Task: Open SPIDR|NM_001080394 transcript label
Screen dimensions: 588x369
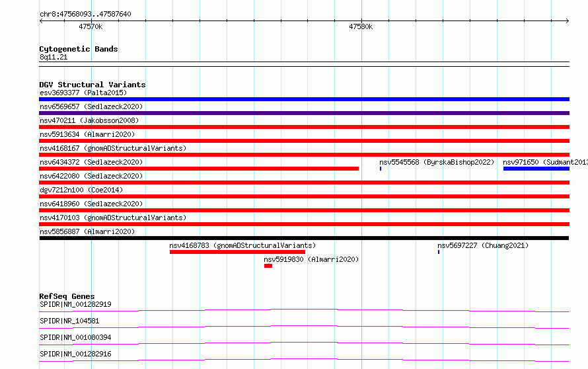Action: coord(75,337)
